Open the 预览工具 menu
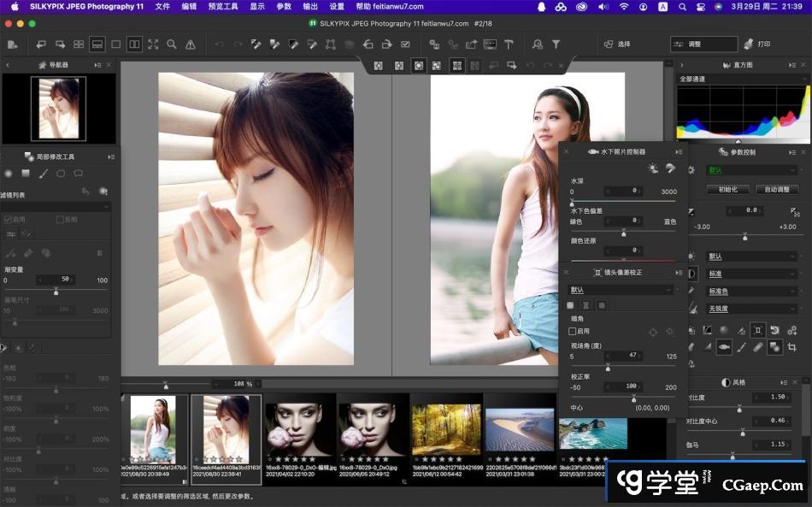 click(223, 6)
